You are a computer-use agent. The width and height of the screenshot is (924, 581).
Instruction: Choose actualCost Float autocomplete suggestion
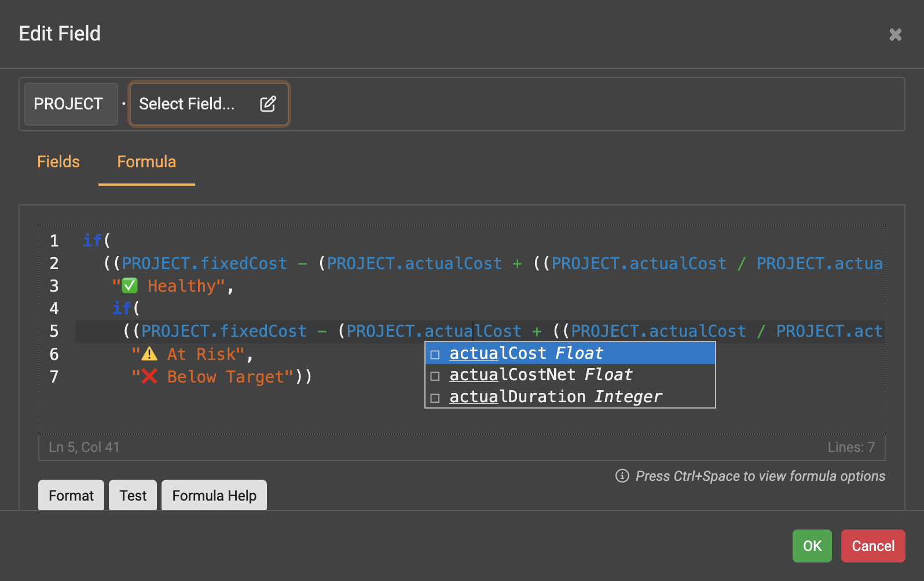(x=570, y=353)
